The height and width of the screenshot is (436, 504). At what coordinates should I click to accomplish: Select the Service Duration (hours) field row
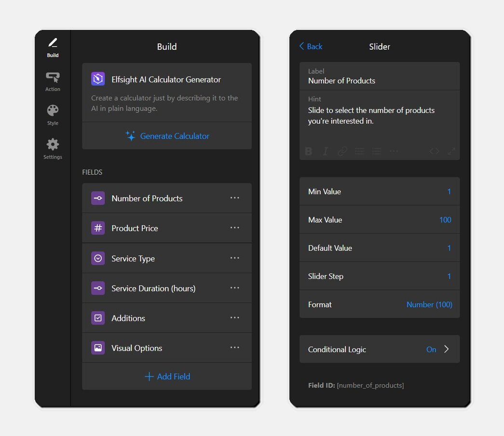point(167,288)
